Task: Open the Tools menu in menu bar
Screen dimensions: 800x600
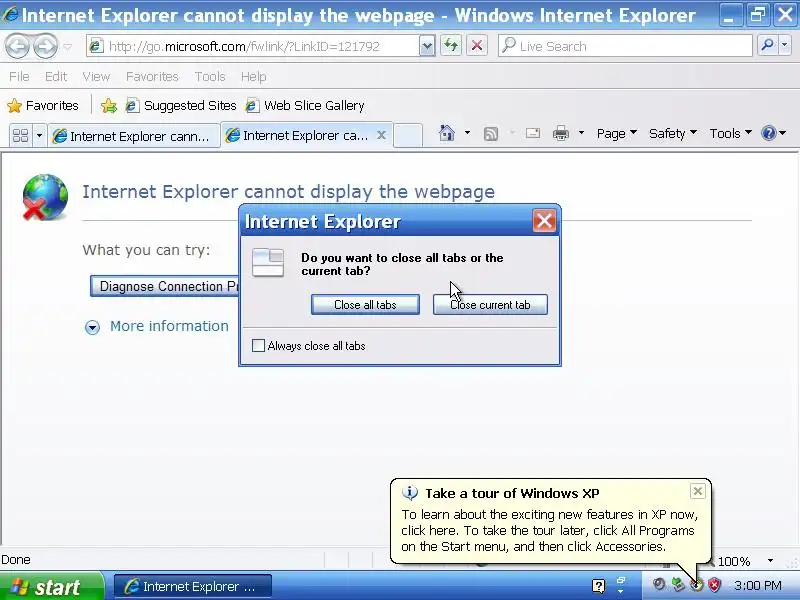Action: [210, 77]
